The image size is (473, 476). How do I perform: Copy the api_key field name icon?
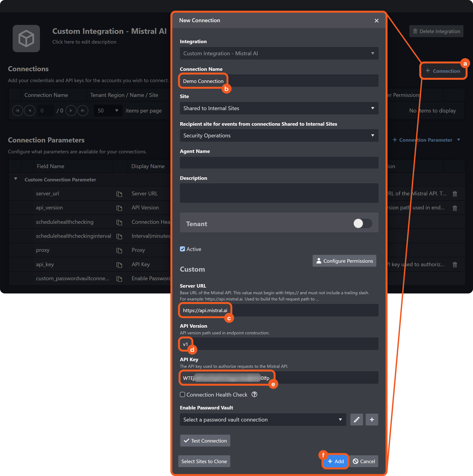click(x=119, y=265)
